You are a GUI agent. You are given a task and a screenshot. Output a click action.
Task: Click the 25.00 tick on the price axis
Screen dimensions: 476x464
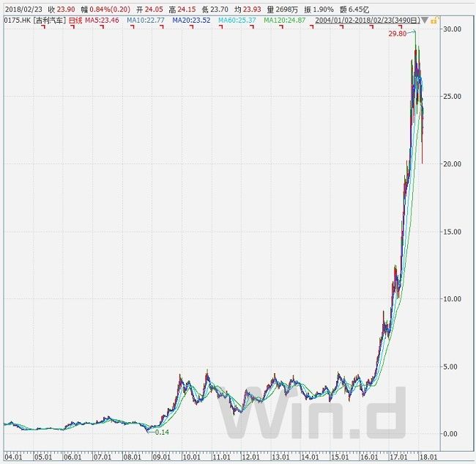click(453, 96)
